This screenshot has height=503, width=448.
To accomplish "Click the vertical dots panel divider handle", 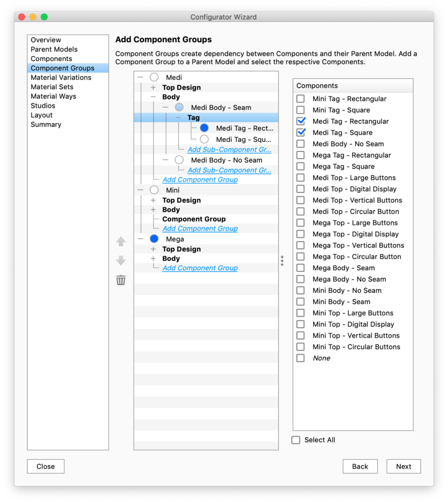I will point(282,260).
